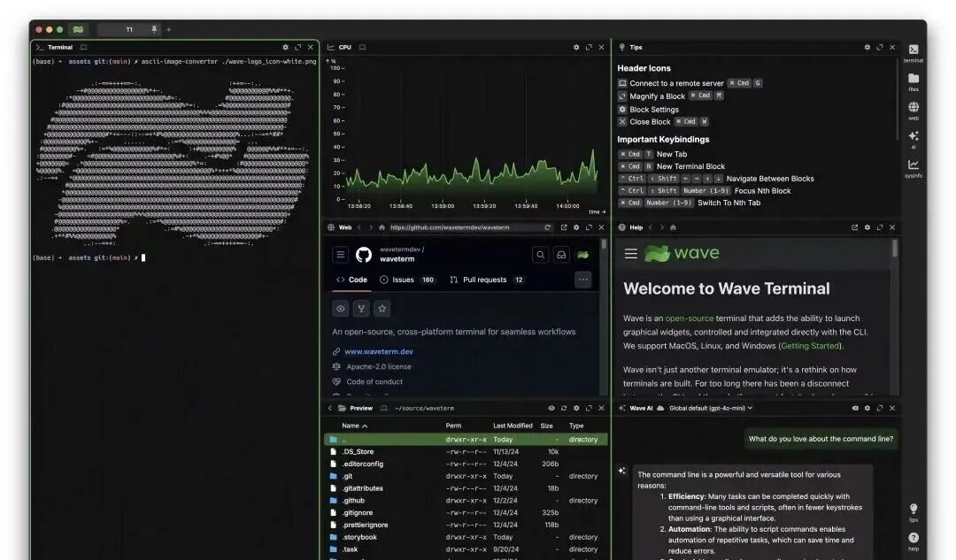The height and width of the screenshot is (560, 956).
Task: Open the sysinfo widget in sidebar
Action: coord(914,167)
